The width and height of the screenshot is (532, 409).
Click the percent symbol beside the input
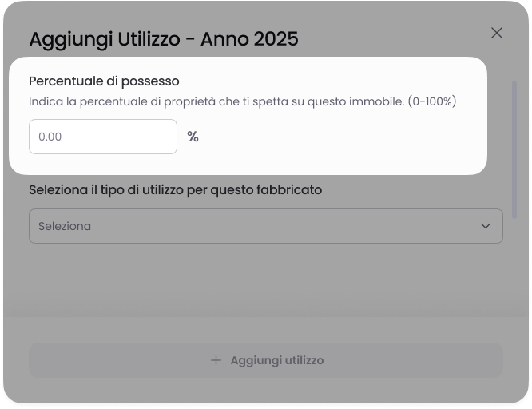(x=193, y=137)
